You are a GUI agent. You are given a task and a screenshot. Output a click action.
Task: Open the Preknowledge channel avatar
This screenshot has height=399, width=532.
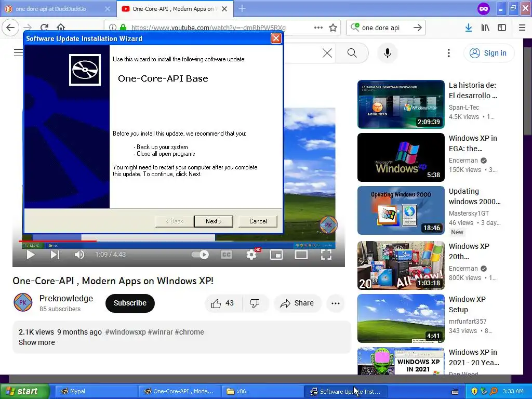23,302
